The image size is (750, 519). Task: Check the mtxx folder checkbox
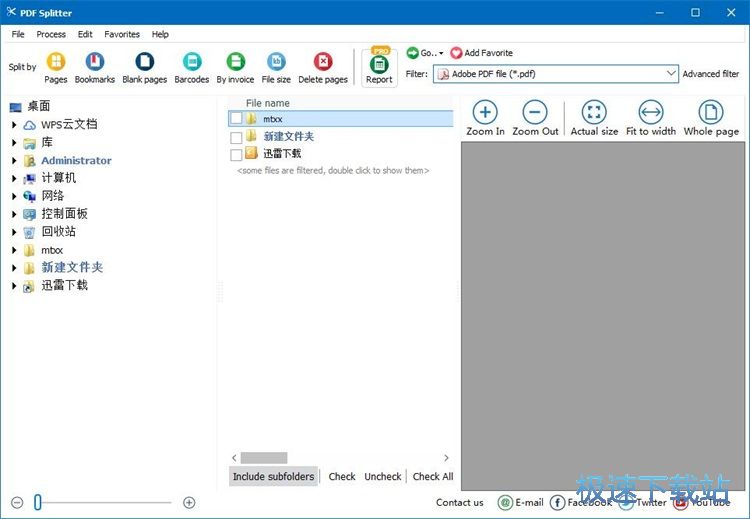pos(236,118)
